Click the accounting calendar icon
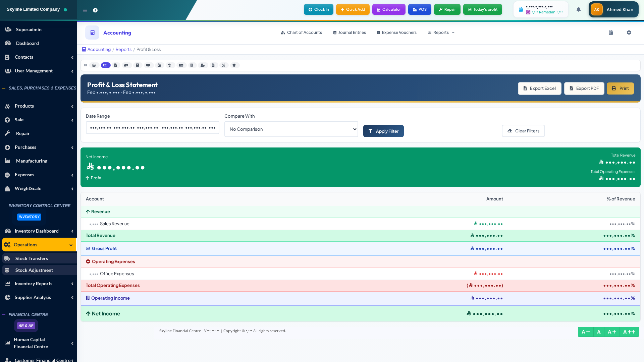 click(611, 33)
